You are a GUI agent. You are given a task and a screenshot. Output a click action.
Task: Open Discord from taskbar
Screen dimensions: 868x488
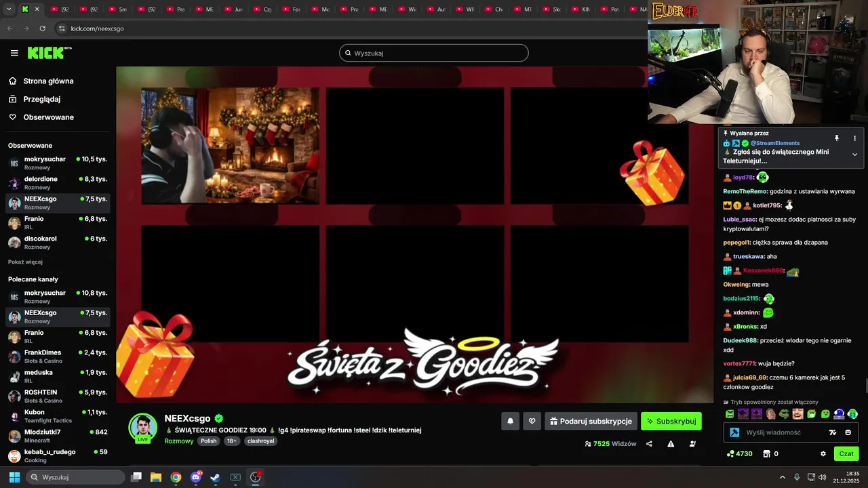point(196,477)
